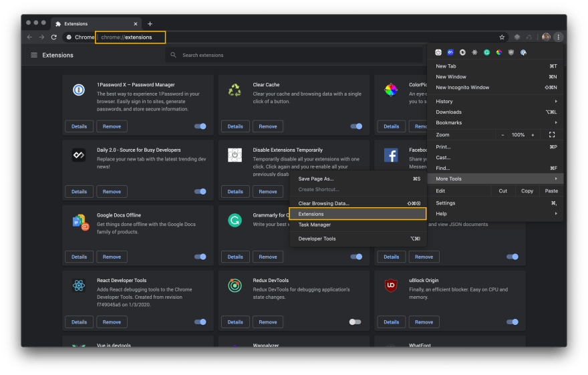Click Paste in the Edit row

[551, 191]
